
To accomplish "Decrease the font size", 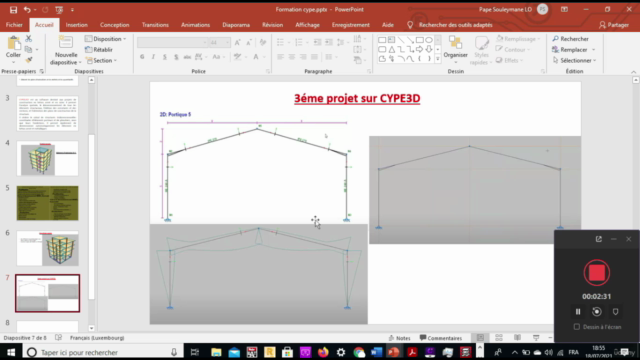I will click(249, 42).
